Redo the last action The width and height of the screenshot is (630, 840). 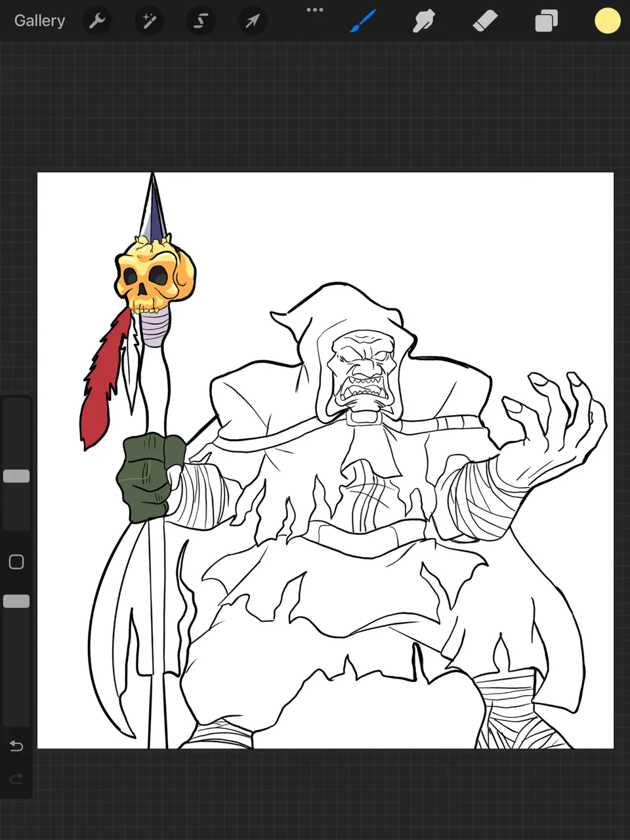[x=16, y=778]
